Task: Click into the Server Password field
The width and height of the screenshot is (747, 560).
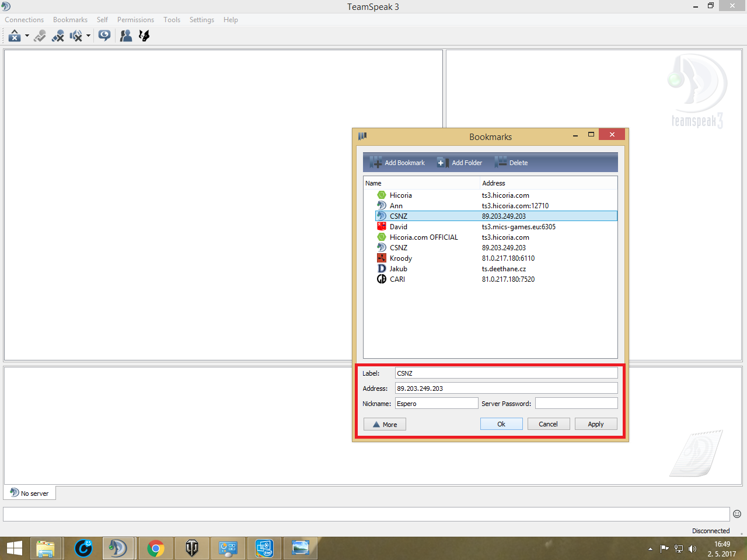Action: coord(576,404)
